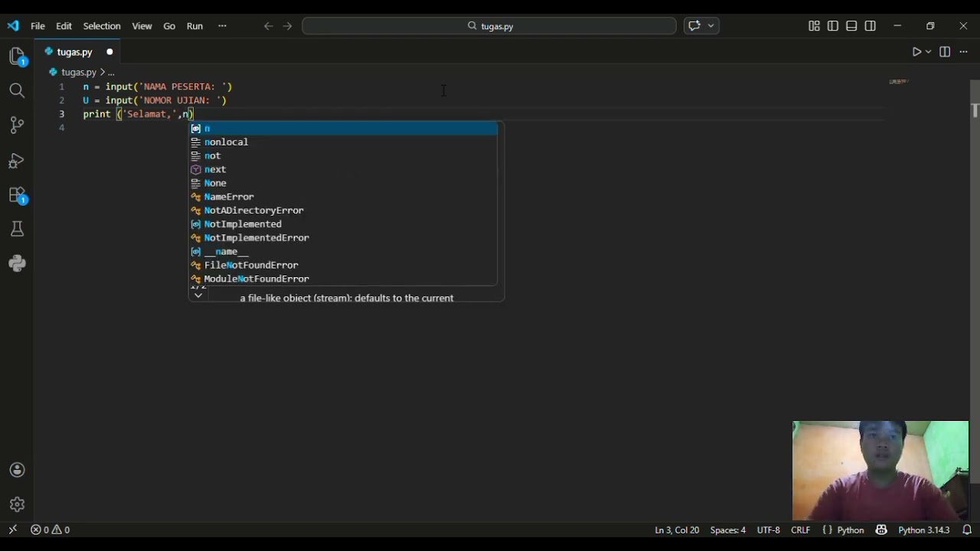Choose the 'NotADirectoryError' suggestion

pyautogui.click(x=343, y=210)
